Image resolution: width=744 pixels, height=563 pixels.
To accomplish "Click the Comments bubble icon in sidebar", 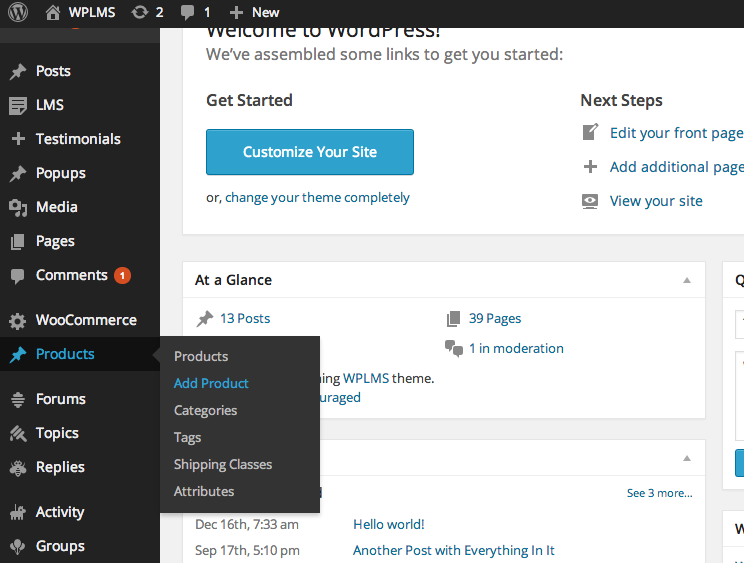I will click(x=18, y=276).
